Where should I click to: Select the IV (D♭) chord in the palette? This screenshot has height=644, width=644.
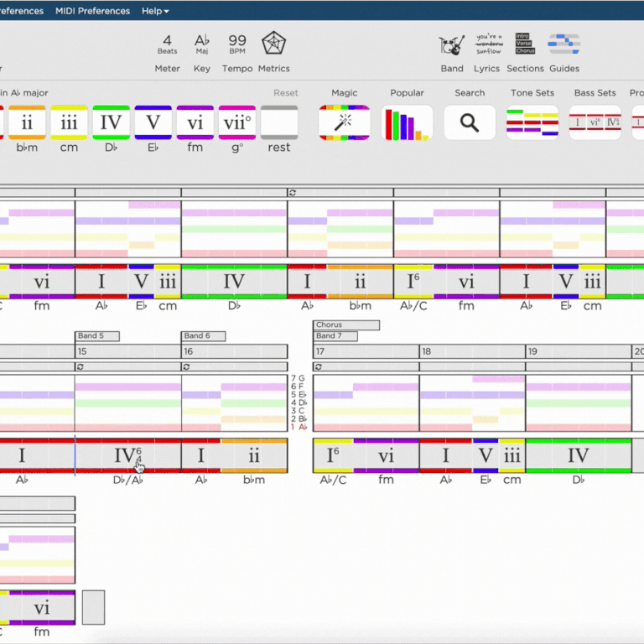tap(111, 122)
